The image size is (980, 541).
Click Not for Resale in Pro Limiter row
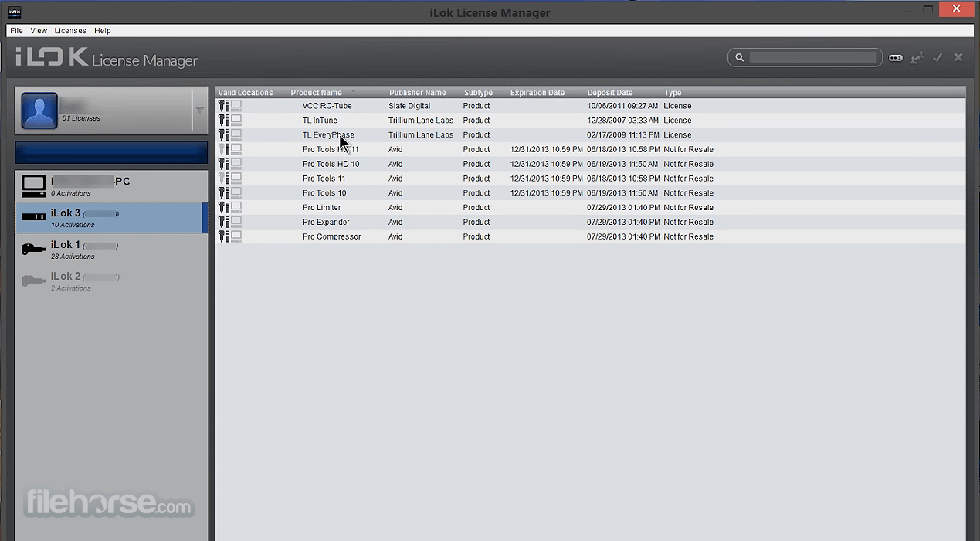(x=688, y=207)
